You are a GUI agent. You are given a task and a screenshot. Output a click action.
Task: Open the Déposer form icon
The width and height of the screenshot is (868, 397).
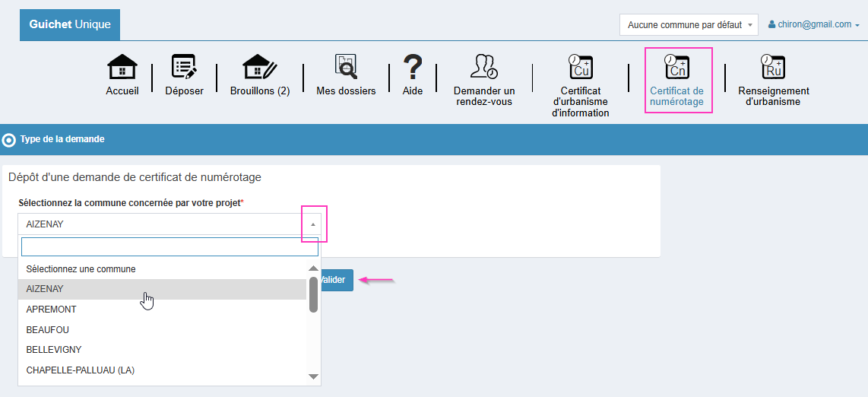(184, 67)
